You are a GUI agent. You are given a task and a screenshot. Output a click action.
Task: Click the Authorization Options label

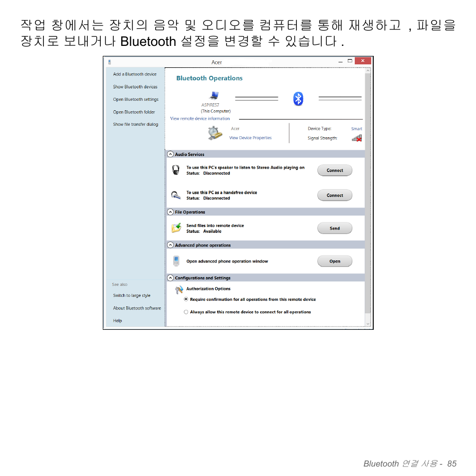click(x=208, y=289)
